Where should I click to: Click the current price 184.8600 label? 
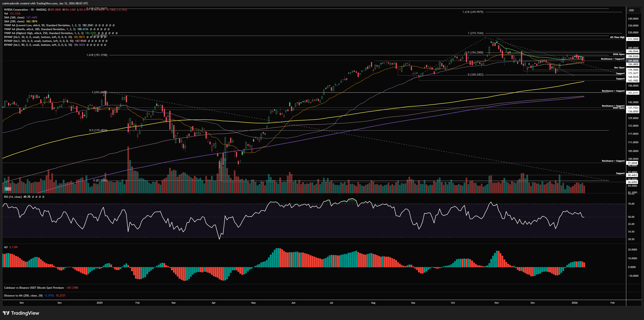(633, 61)
